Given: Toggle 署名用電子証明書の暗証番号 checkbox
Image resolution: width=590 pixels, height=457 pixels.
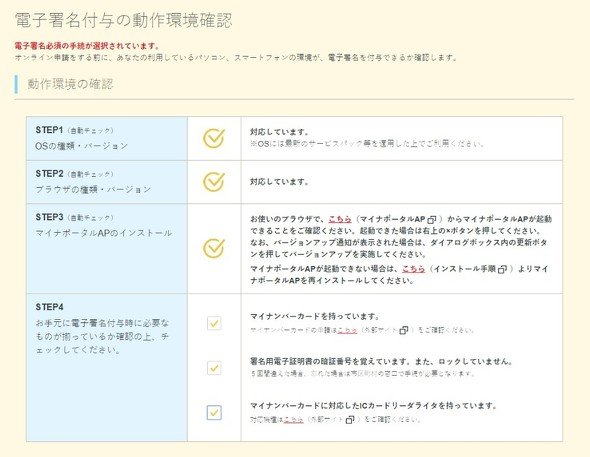Looking at the screenshot, I should pos(214,368).
